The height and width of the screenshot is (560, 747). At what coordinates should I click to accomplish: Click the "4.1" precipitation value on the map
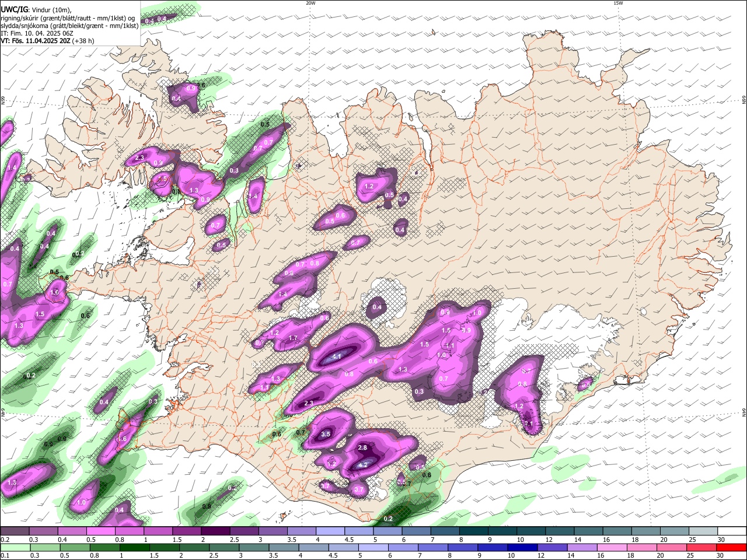(337, 356)
